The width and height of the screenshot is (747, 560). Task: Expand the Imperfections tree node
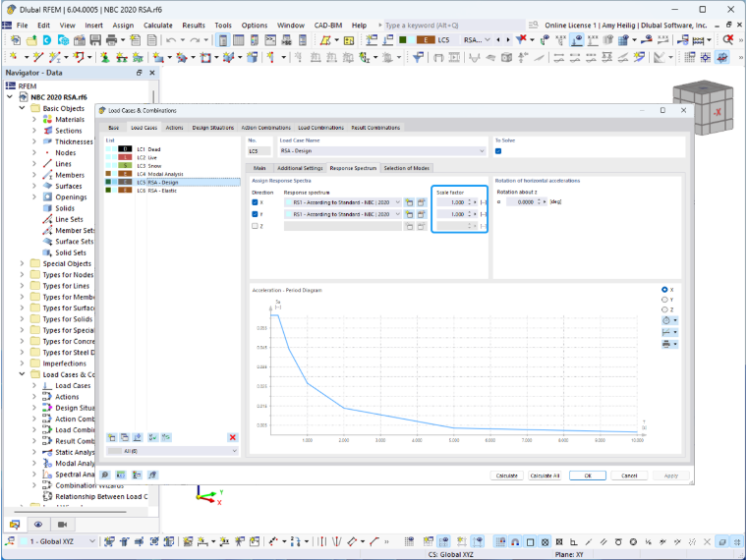coord(22,364)
